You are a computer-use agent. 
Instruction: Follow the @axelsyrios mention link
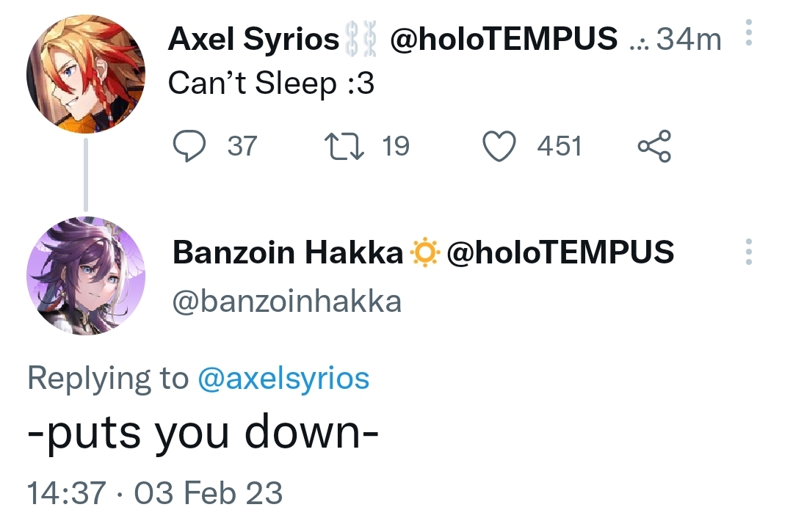pyautogui.click(x=283, y=379)
